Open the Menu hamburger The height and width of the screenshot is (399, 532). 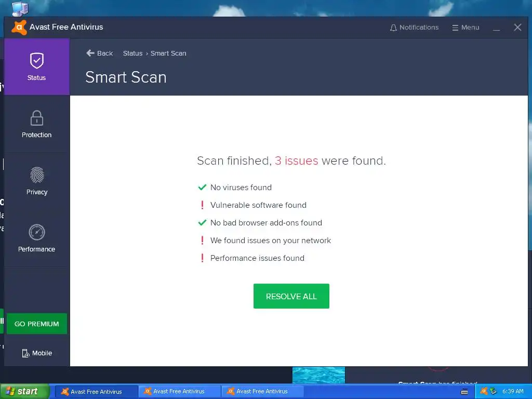pyautogui.click(x=465, y=28)
